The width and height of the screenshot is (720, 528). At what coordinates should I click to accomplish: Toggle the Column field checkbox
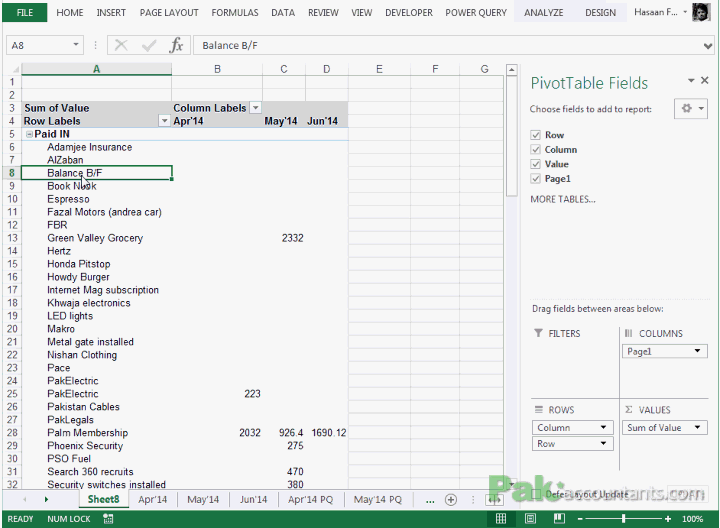tap(535, 150)
